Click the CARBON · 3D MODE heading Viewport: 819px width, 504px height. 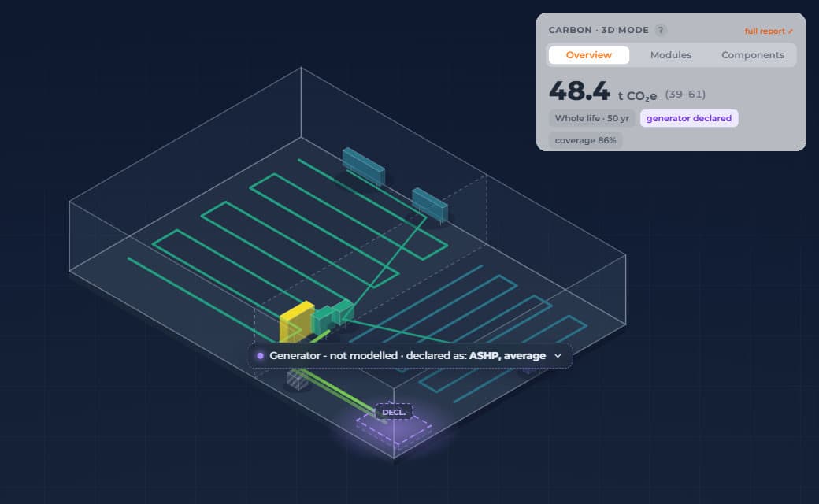pyautogui.click(x=598, y=30)
